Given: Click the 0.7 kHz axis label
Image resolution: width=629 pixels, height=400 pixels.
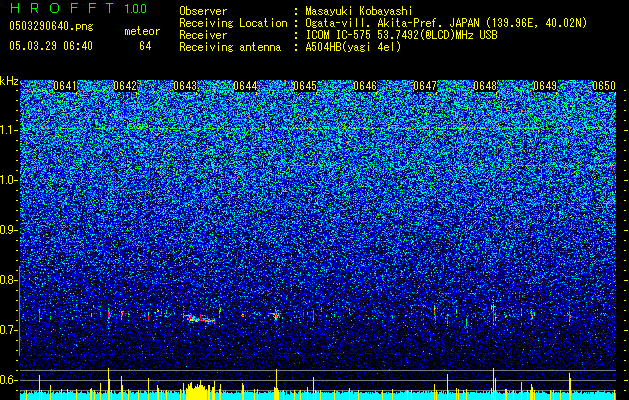Looking at the screenshot, I should pos(9,330).
